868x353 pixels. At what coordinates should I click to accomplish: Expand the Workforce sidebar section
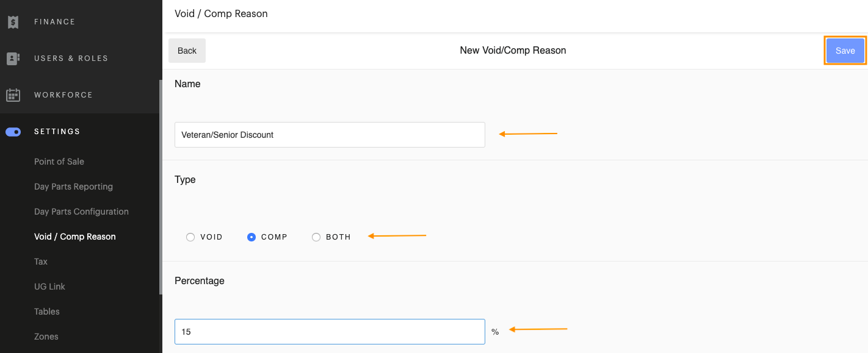[63, 95]
